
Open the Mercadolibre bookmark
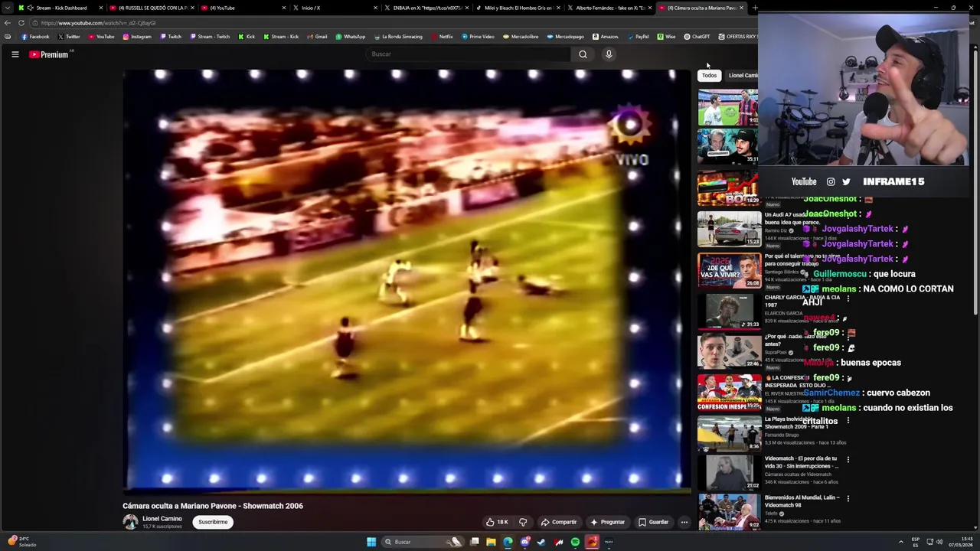[x=521, y=37]
